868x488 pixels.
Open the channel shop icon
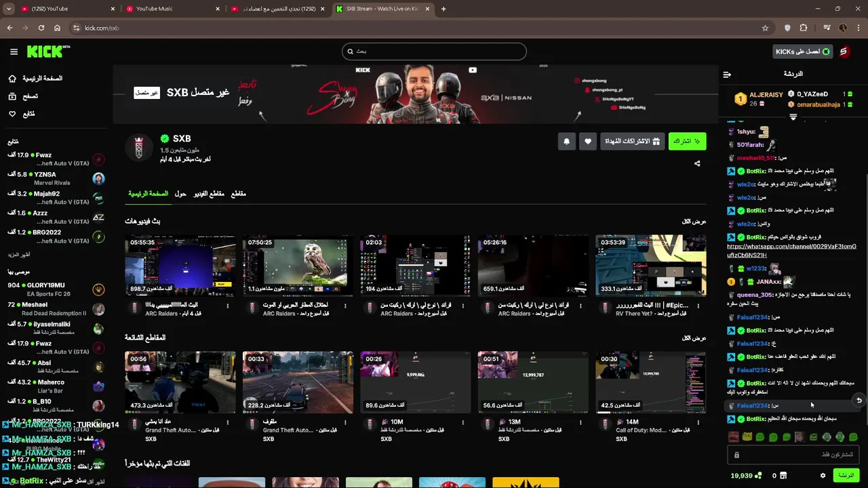[783, 476]
